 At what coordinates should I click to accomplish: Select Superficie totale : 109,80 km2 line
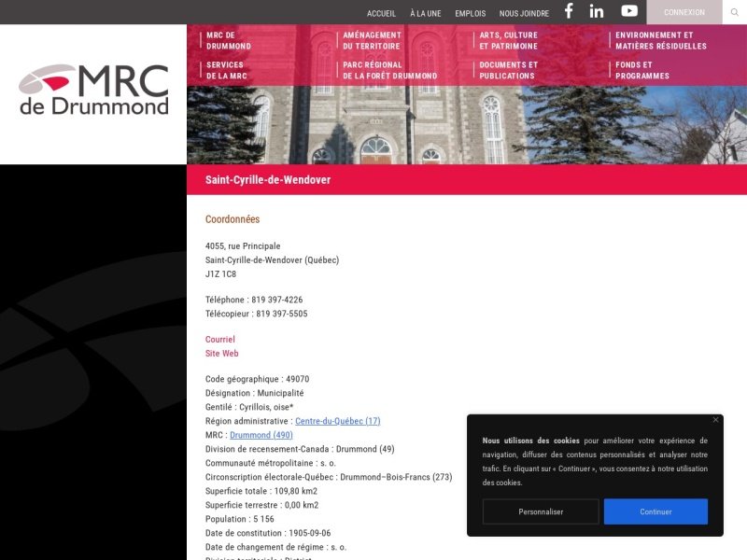[261, 491]
